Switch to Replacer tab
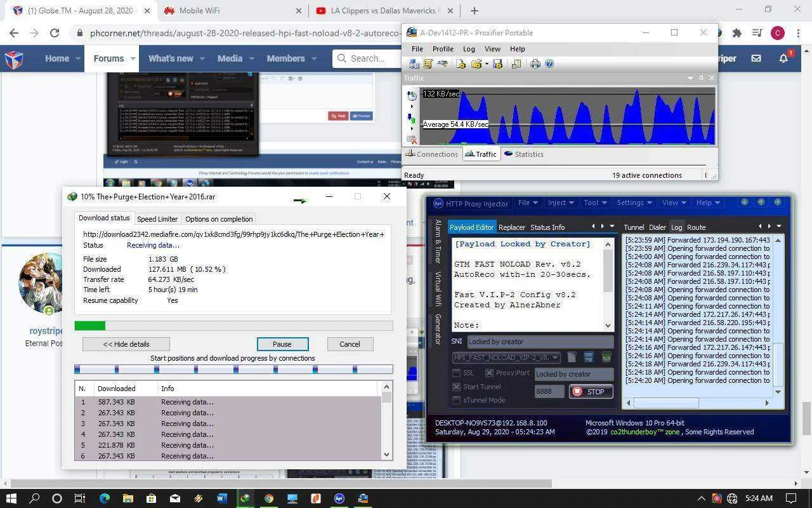Image resolution: width=812 pixels, height=508 pixels. 512,227
